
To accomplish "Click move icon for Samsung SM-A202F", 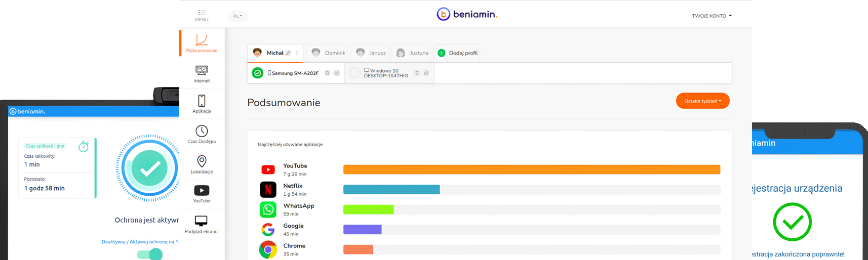I will pyautogui.click(x=336, y=73).
